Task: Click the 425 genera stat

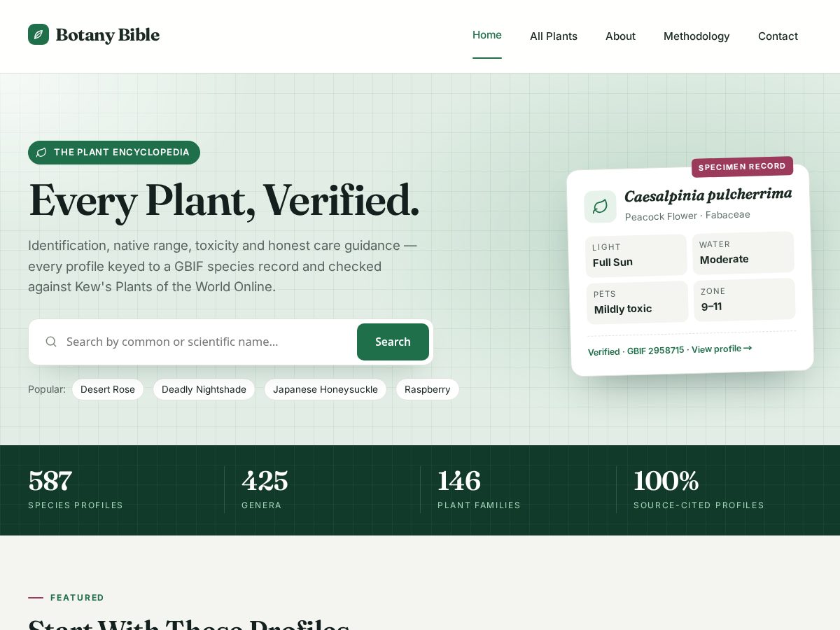Action: tap(265, 489)
